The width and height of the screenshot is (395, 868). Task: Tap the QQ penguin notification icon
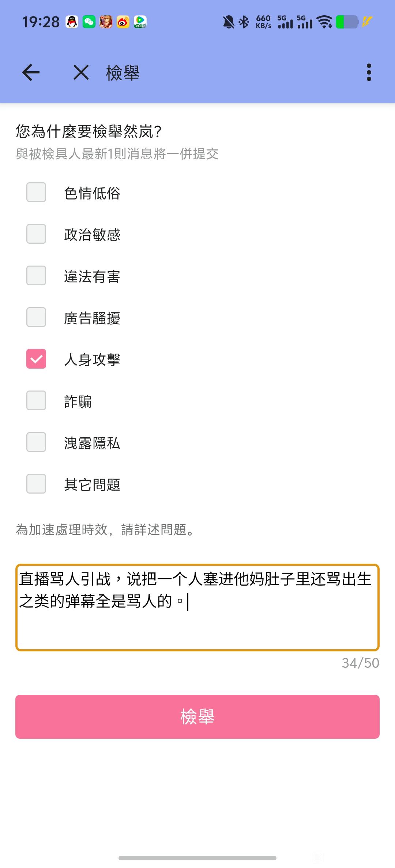click(x=72, y=22)
